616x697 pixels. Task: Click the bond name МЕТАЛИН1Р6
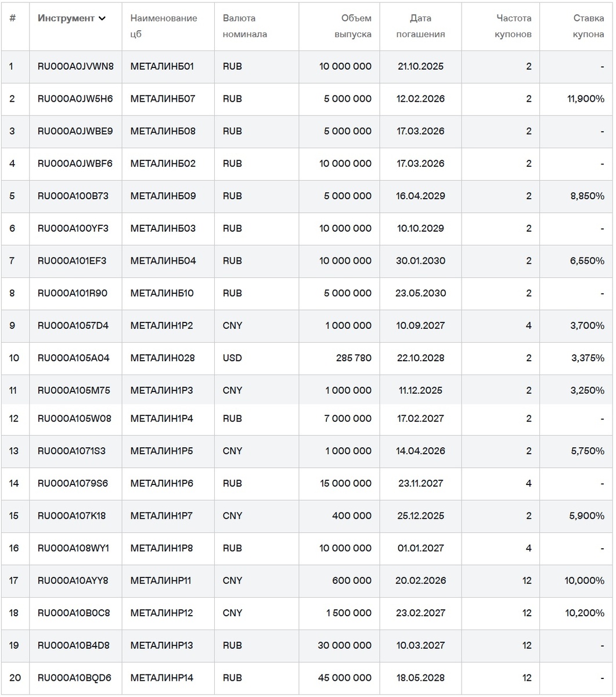click(162, 484)
